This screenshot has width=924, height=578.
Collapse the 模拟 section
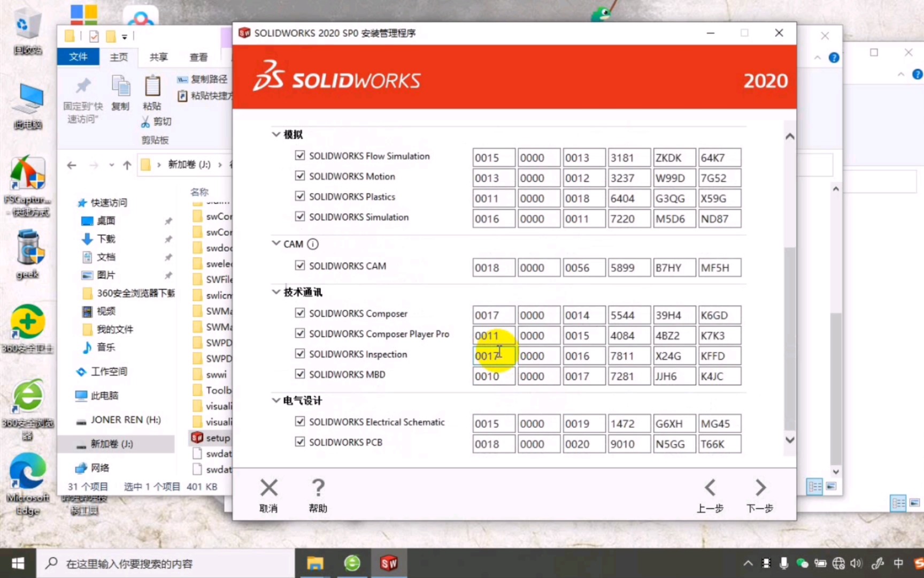pos(275,134)
